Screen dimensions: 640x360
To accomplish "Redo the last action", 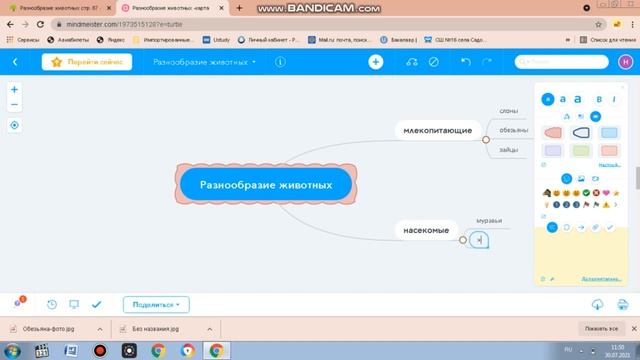I will pos(487,62).
